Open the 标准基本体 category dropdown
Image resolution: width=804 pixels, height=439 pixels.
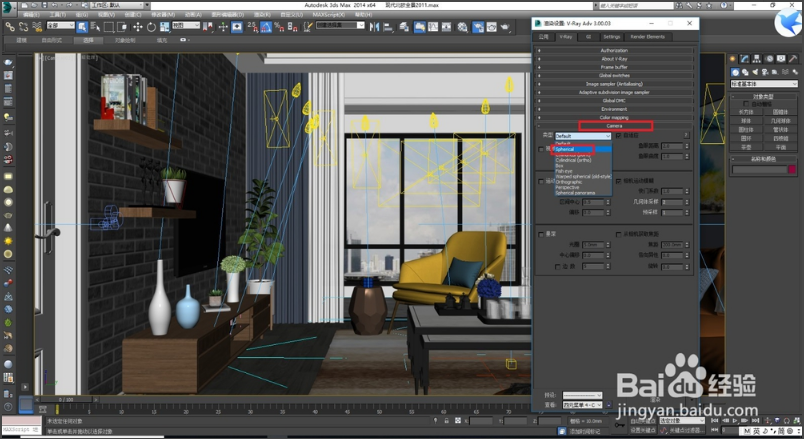point(763,84)
